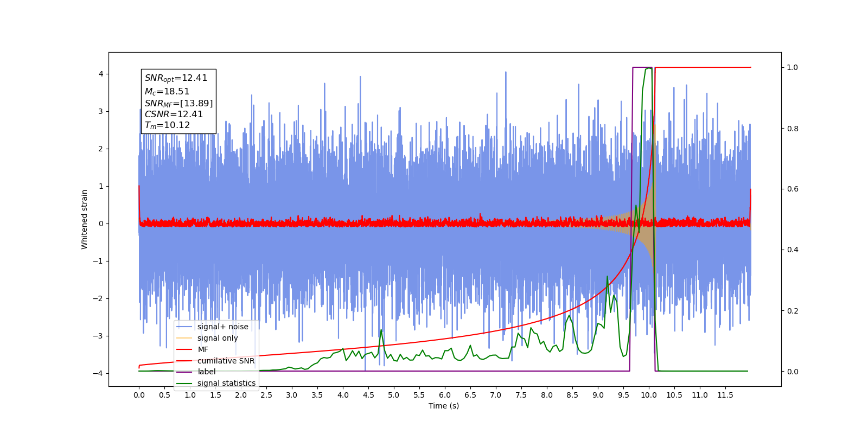Click the CSNR=12.41 annotation line
This screenshot has width=868, height=434.
tap(174, 114)
